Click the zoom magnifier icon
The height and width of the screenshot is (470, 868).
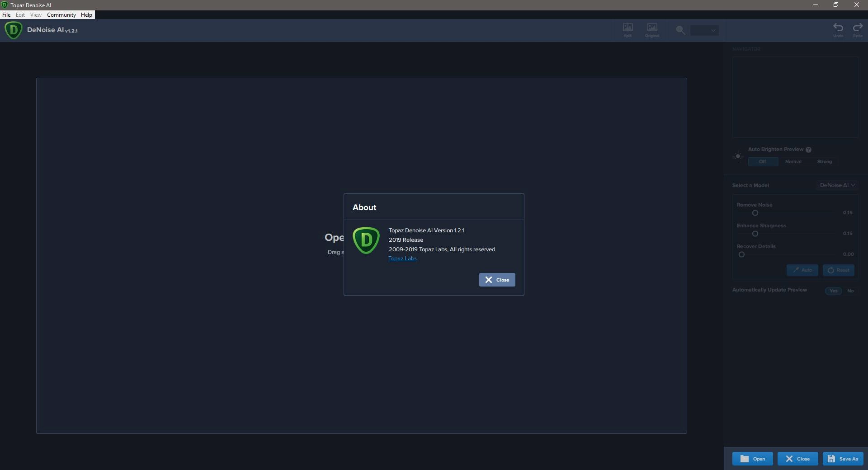pyautogui.click(x=680, y=30)
